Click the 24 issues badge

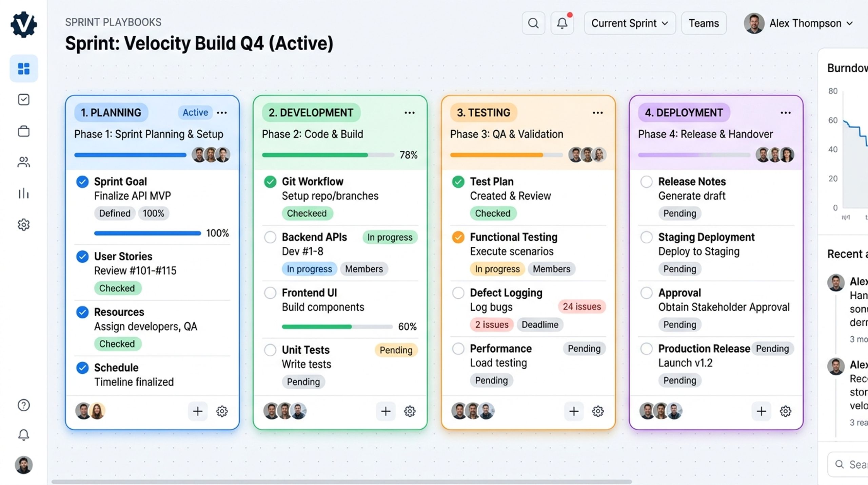coord(582,306)
